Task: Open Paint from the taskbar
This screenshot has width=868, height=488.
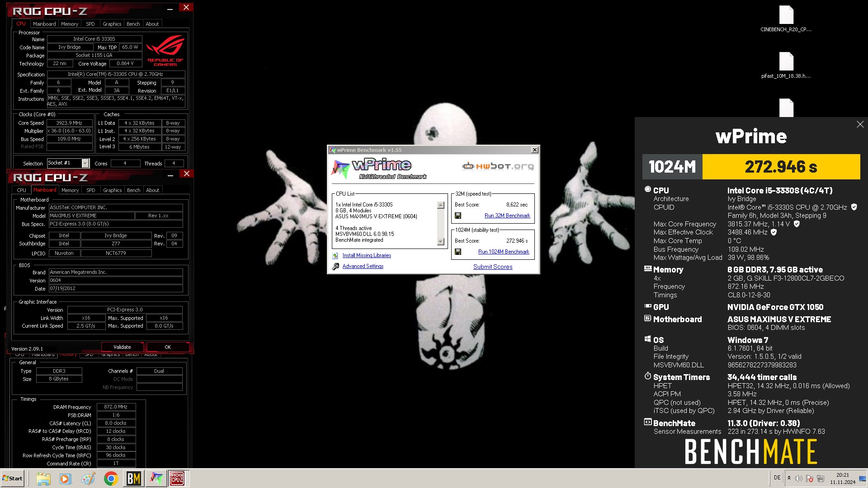Action: [88, 479]
